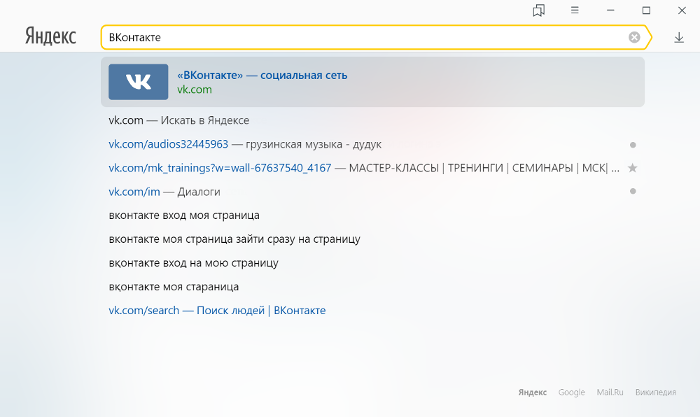700x417 pixels.
Task: Click inside the ВКонтакте address bar
Action: pyautogui.click(x=366, y=37)
